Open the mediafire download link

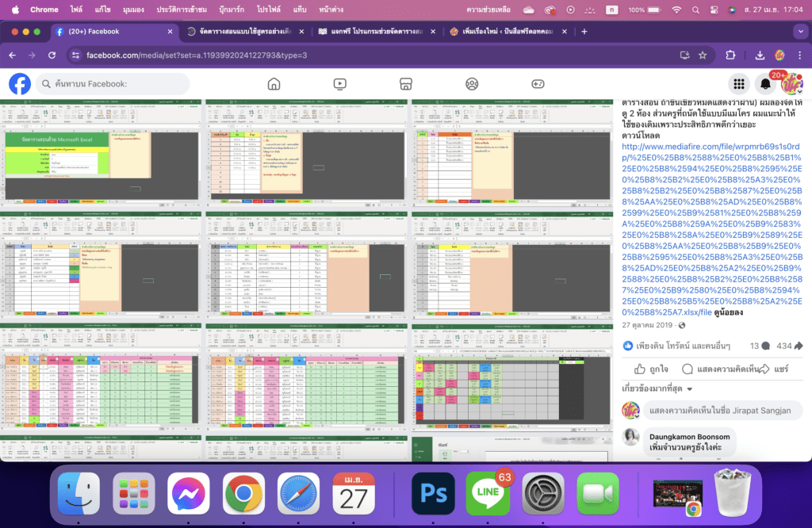pyautogui.click(x=712, y=229)
